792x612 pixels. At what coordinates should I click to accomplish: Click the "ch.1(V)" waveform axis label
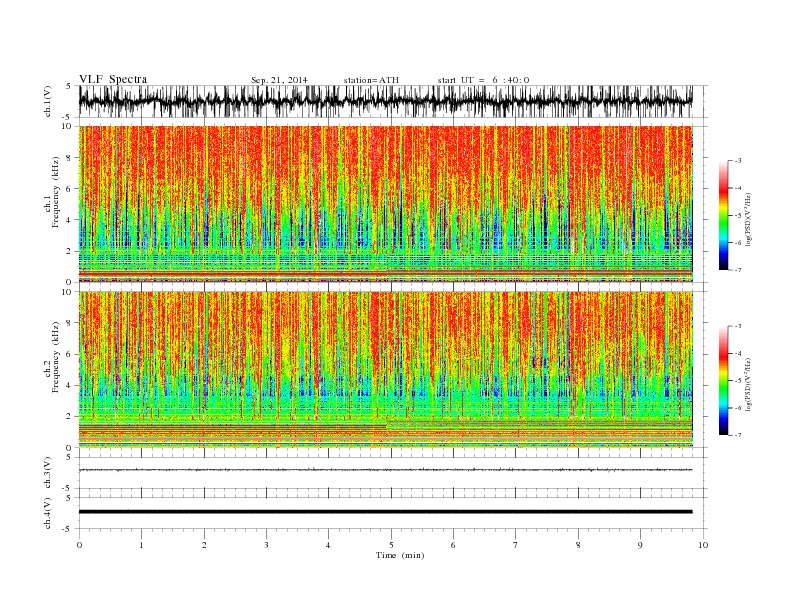[48, 101]
